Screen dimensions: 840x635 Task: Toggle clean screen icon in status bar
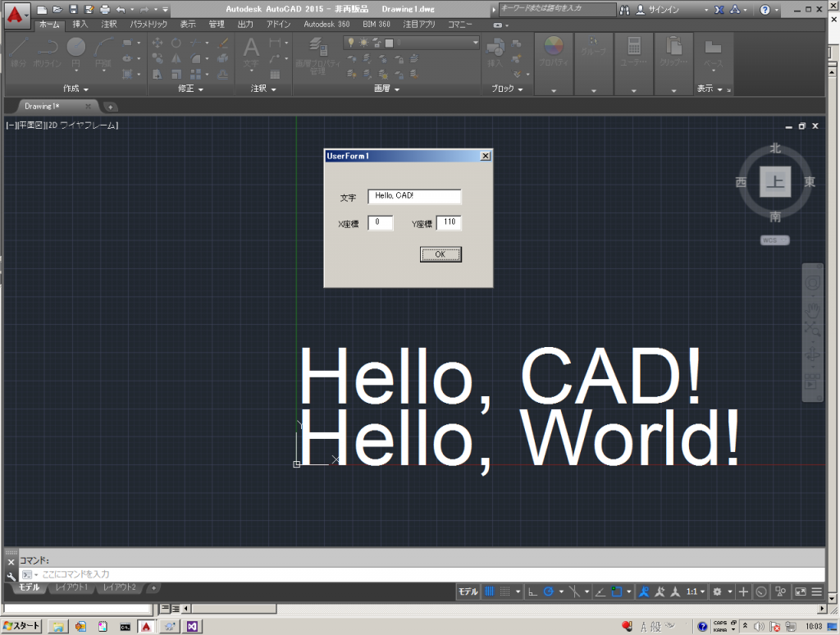(x=801, y=592)
